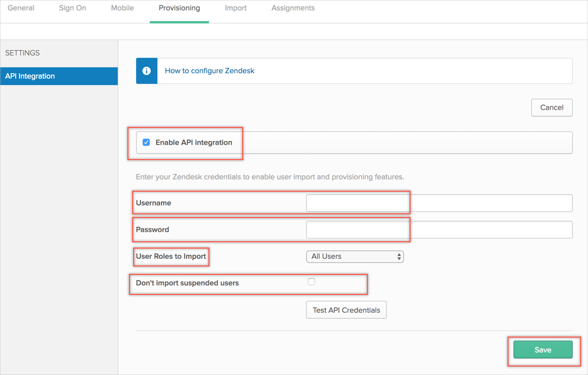Tick the Don't import suspended users checkbox
Viewport: 588px width, 375px height.
[312, 282]
